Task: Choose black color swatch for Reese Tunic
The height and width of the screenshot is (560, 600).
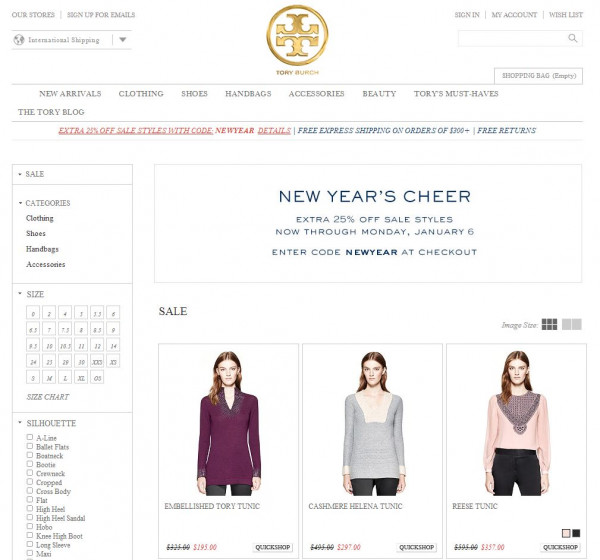Action: [576, 533]
